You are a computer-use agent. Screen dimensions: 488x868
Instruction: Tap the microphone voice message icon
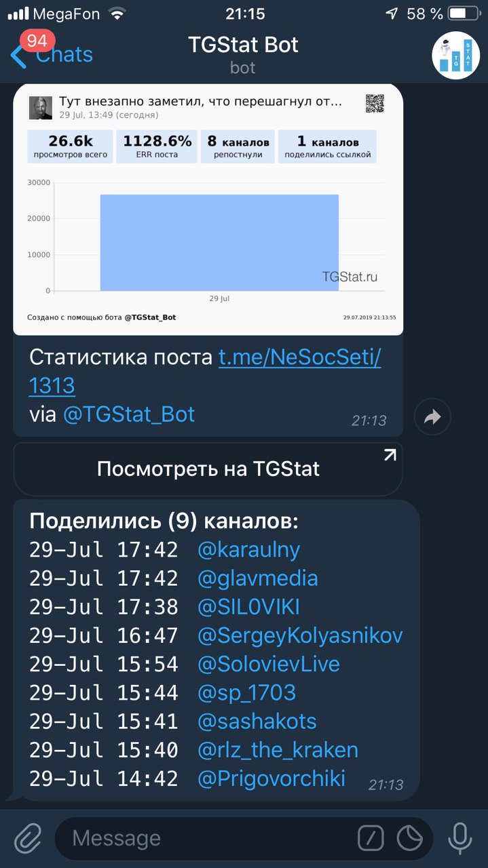click(459, 839)
